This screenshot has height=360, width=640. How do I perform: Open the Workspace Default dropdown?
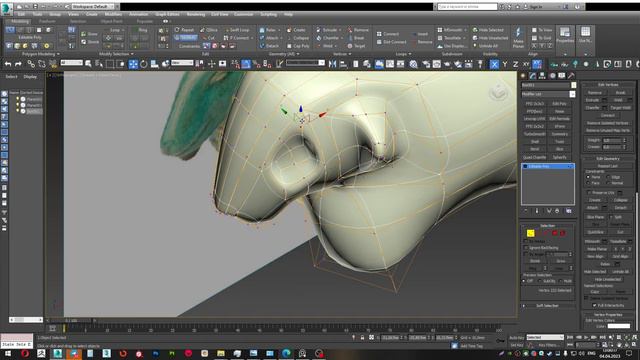pos(93,7)
